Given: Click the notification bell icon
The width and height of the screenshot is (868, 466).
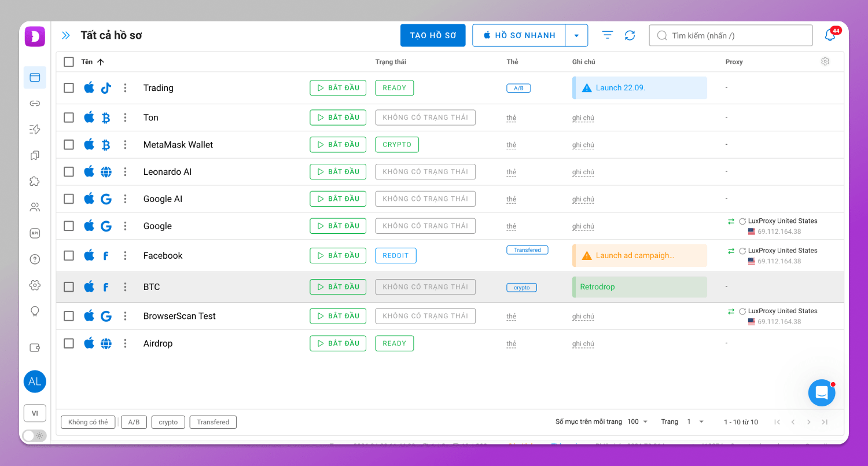Looking at the screenshot, I should 830,35.
